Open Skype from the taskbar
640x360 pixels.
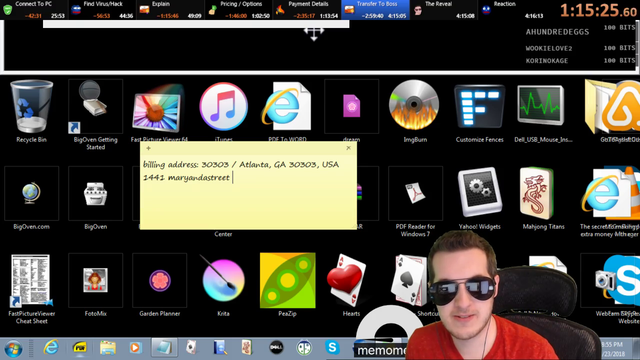pos(333,348)
